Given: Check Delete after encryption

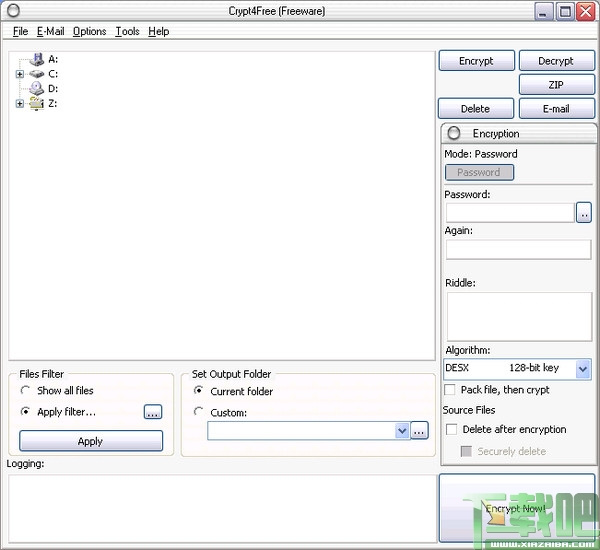Looking at the screenshot, I should pos(452,429).
